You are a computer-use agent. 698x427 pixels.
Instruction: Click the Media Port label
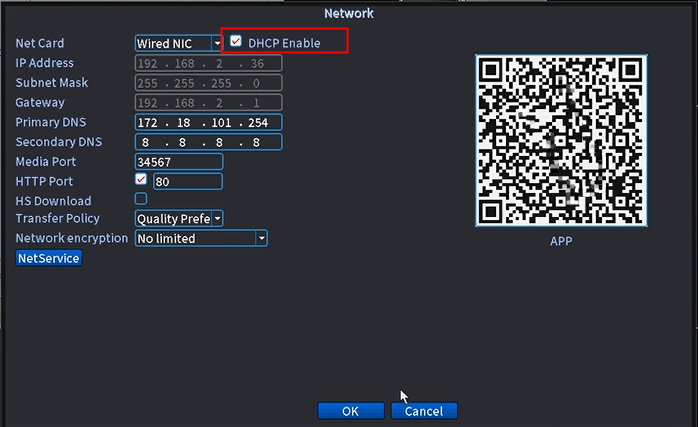pos(45,161)
